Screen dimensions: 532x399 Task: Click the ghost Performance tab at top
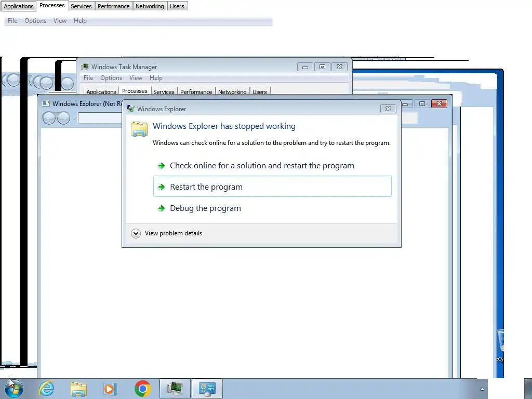pyautogui.click(x=114, y=6)
